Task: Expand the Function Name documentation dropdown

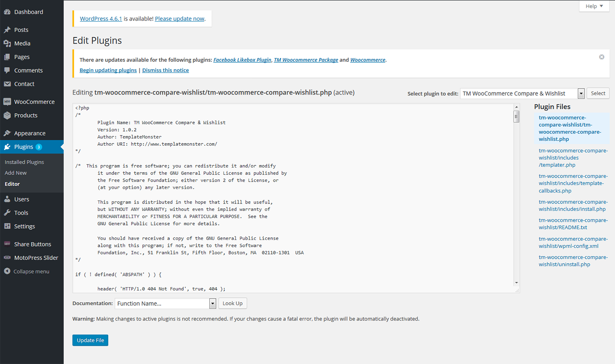Action: 165,303
